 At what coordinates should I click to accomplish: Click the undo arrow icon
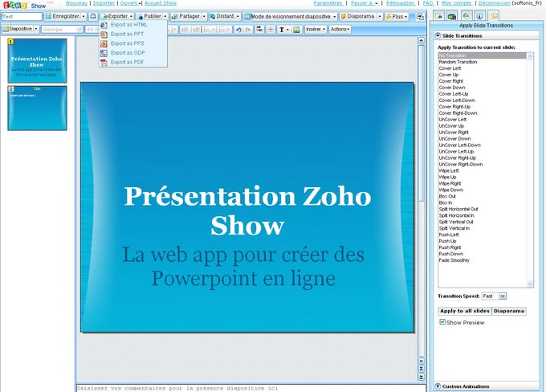(238, 30)
